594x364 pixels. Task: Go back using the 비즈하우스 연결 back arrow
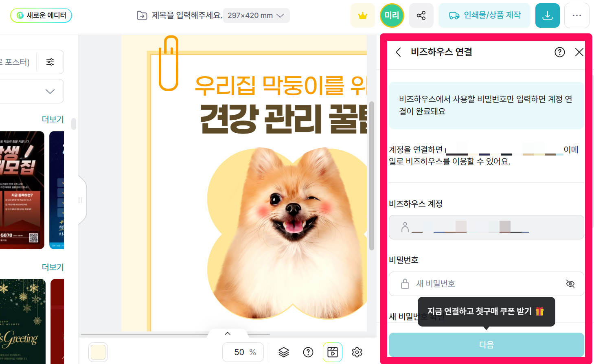[399, 52]
